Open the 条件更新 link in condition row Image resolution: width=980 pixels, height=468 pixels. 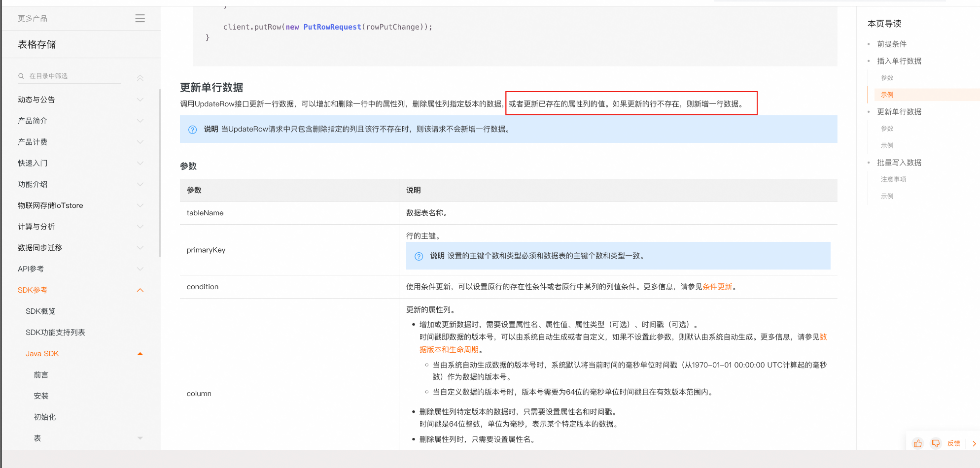click(x=717, y=287)
